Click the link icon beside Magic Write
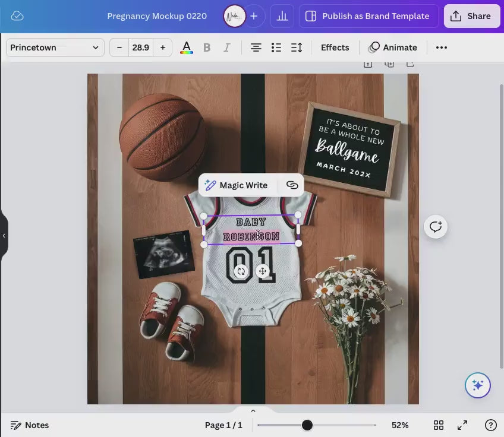The width and height of the screenshot is (504, 437). (x=292, y=185)
